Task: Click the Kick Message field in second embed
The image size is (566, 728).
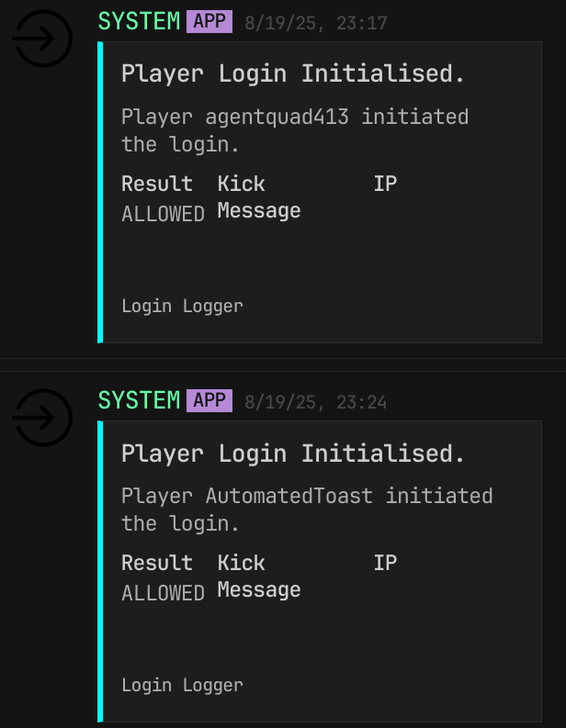Action: (259, 577)
